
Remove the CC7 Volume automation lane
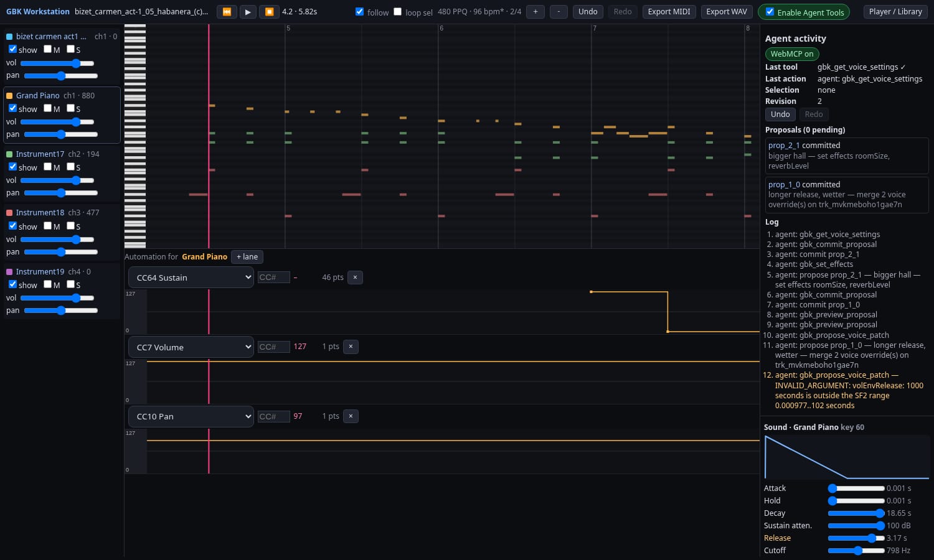(x=351, y=347)
